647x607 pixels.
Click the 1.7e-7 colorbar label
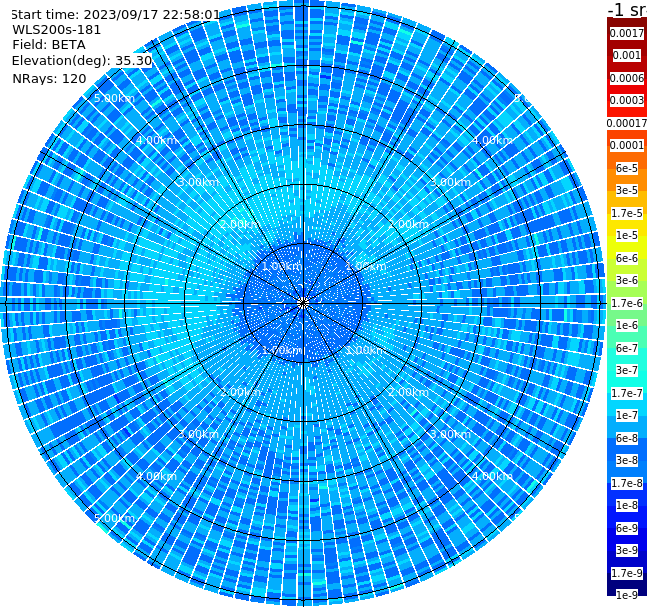[x=627, y=393]
